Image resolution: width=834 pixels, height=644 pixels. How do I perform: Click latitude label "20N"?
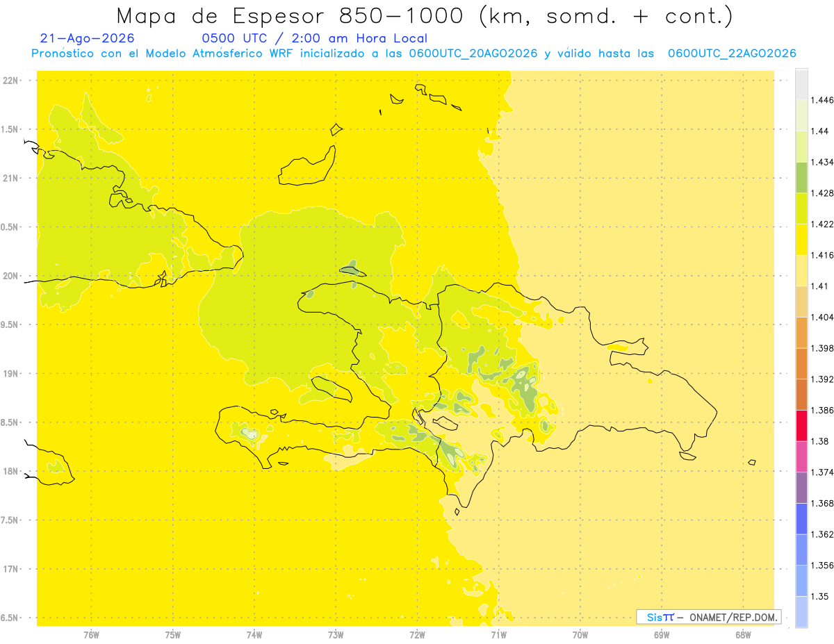click(10, 276)
